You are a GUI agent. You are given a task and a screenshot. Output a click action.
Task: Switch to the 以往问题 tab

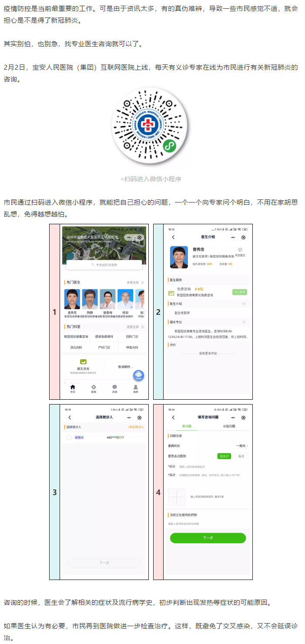pyautogui.click(x=229, y=426)
